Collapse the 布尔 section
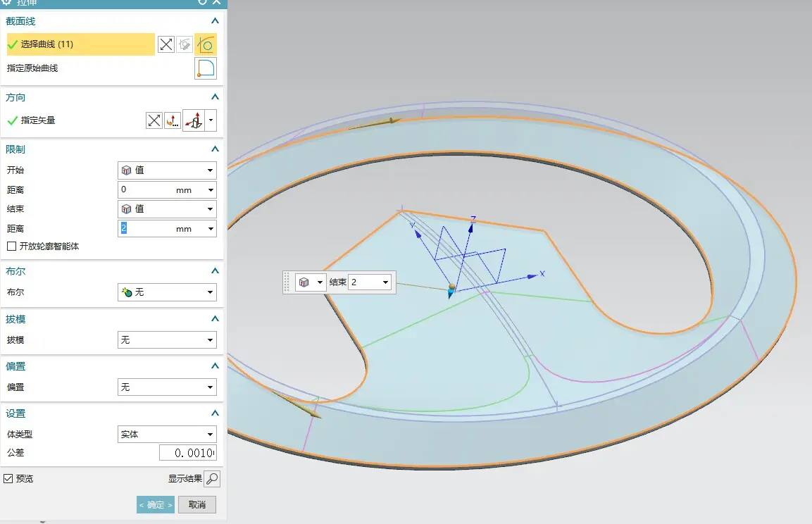Image resolution: width=812 pixels, height=524 pixels. (x=215, y=271)
